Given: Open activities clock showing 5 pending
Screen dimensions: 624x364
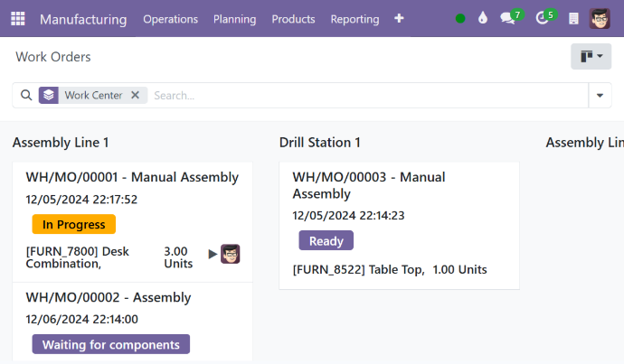Looking at the screenshot, I should click(x=543, y=18).
